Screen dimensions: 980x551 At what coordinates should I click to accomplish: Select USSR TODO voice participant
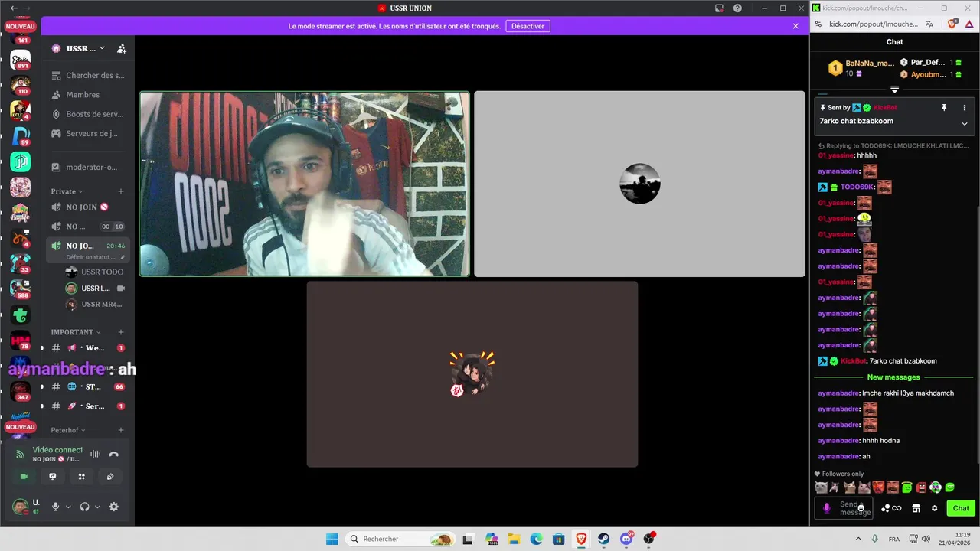(96, 272)
